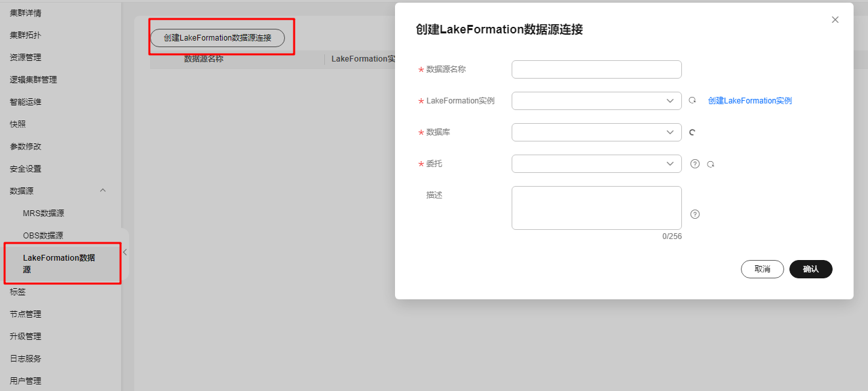Refresh the 委托 agency list
Screen dimensions: 868x391
click(x=711, y=164)
